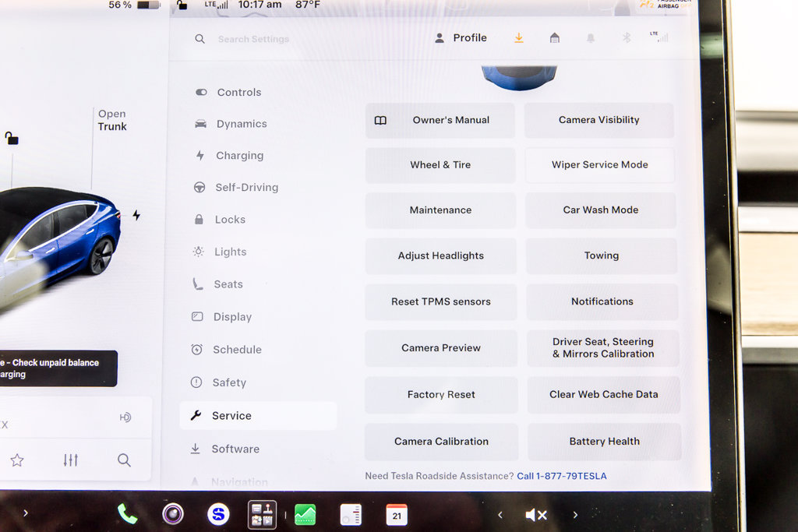798x532 pixels.
Task: Call the 1-877-79TESLA roadside assistance link
Action: 561,476
